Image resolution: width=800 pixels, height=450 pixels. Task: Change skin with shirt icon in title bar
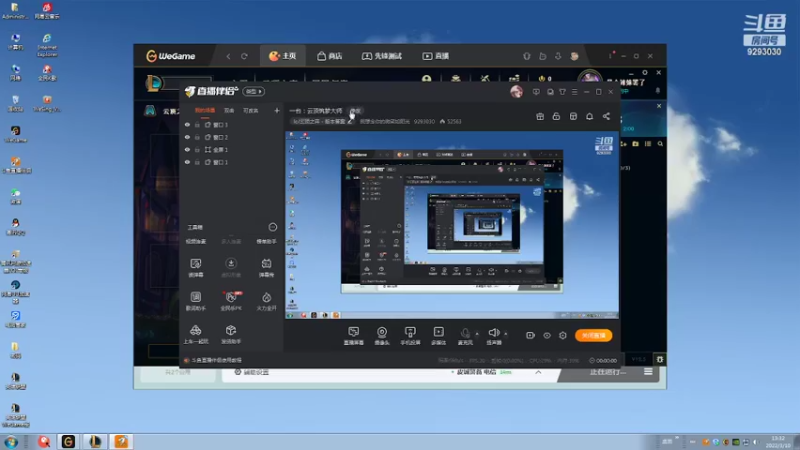point(562,92)
